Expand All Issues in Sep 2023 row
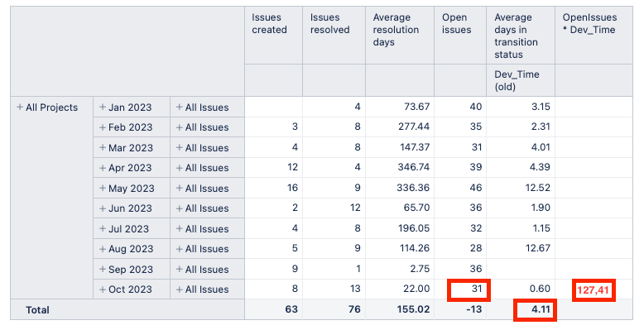This screenshot has height=330, width=644. 180,270
